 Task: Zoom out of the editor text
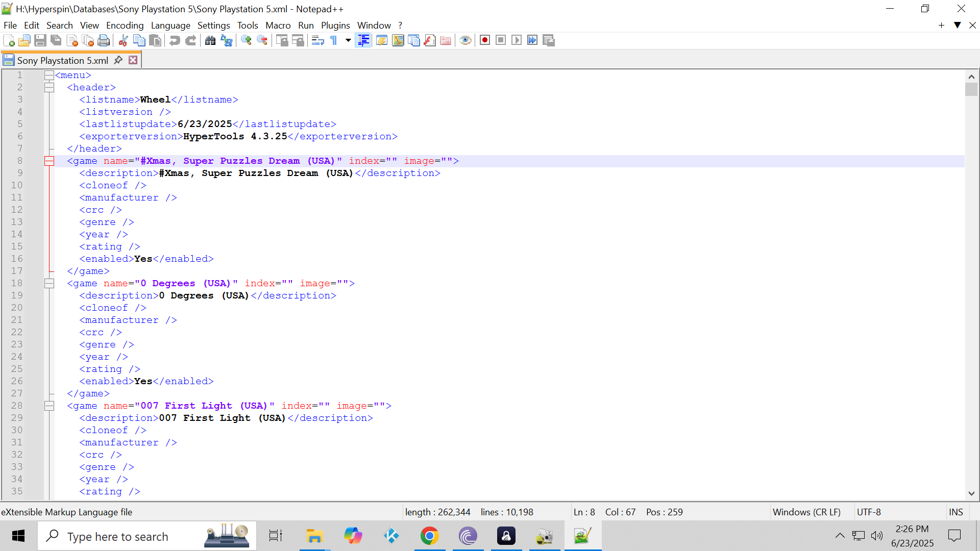262,40
